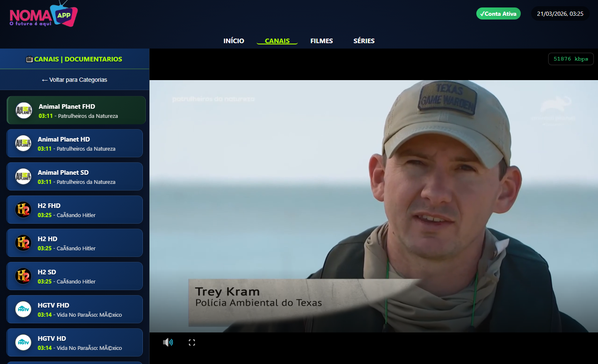Go to the SÉRIES tab

(x=364, y=41)
